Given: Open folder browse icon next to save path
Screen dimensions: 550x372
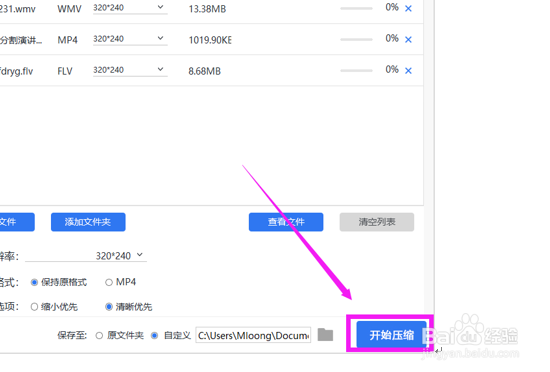Looking at the screenshot, I should 325,335.
